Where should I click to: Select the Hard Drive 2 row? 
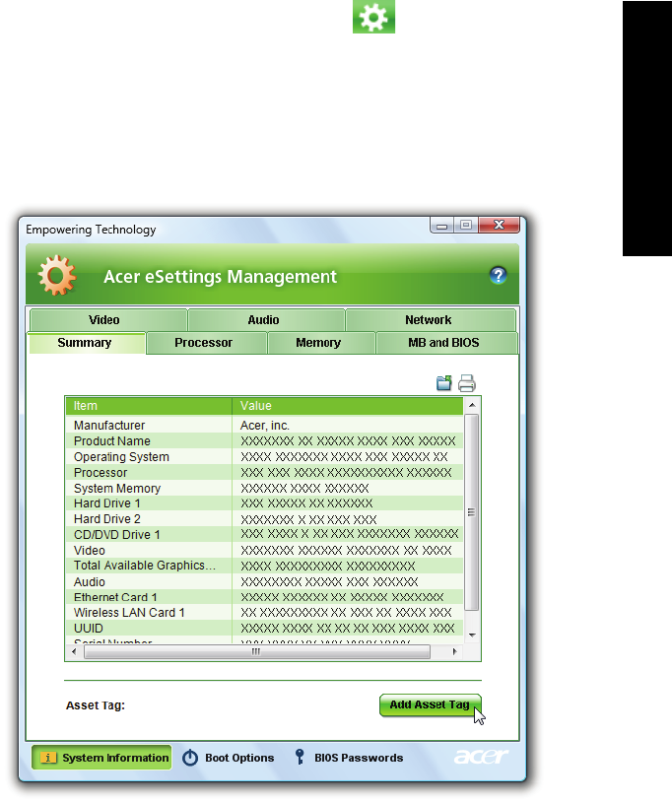pos(264,519)
